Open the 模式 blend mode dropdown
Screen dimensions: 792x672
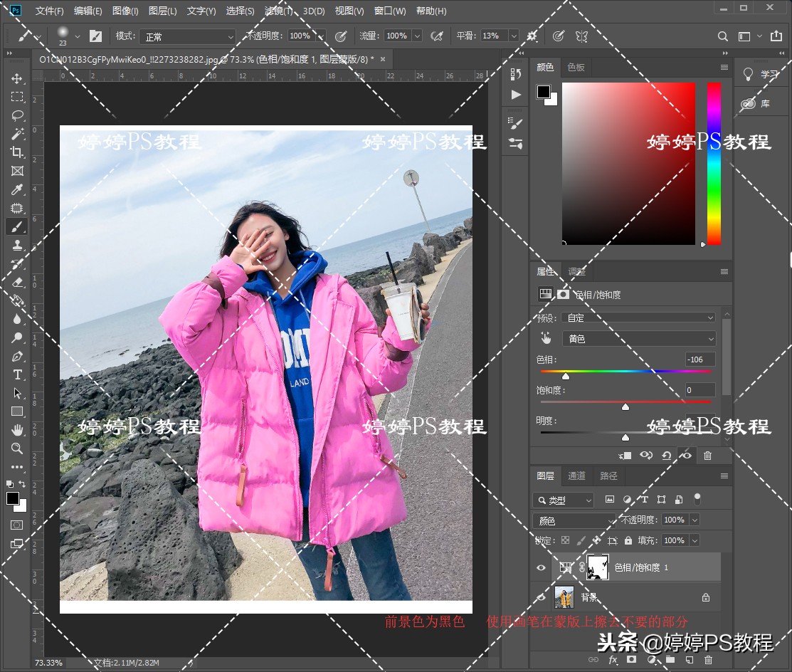tap(187, 36)
